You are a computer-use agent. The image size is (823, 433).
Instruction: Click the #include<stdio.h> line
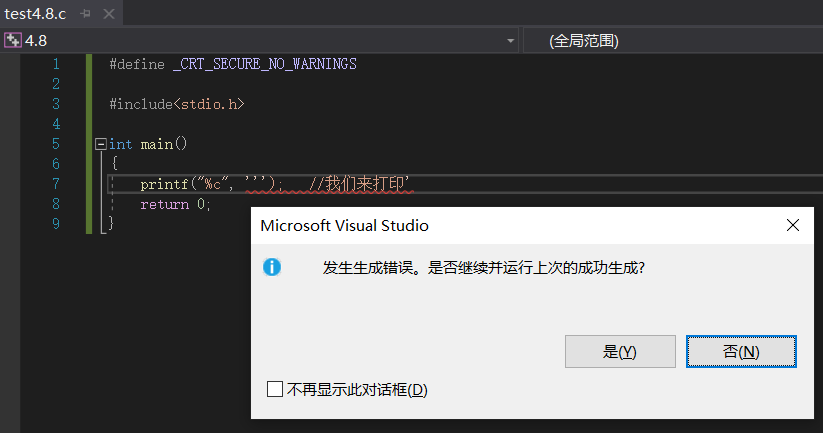click(x=177, y=104)
